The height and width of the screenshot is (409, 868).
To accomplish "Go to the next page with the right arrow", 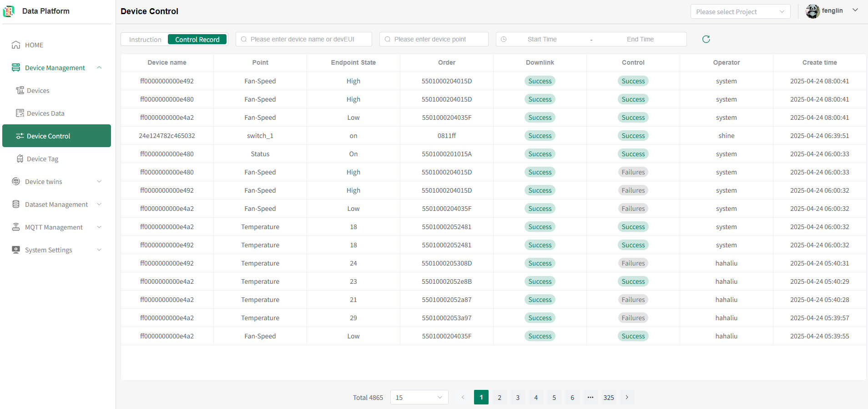I will click(627, 397).
